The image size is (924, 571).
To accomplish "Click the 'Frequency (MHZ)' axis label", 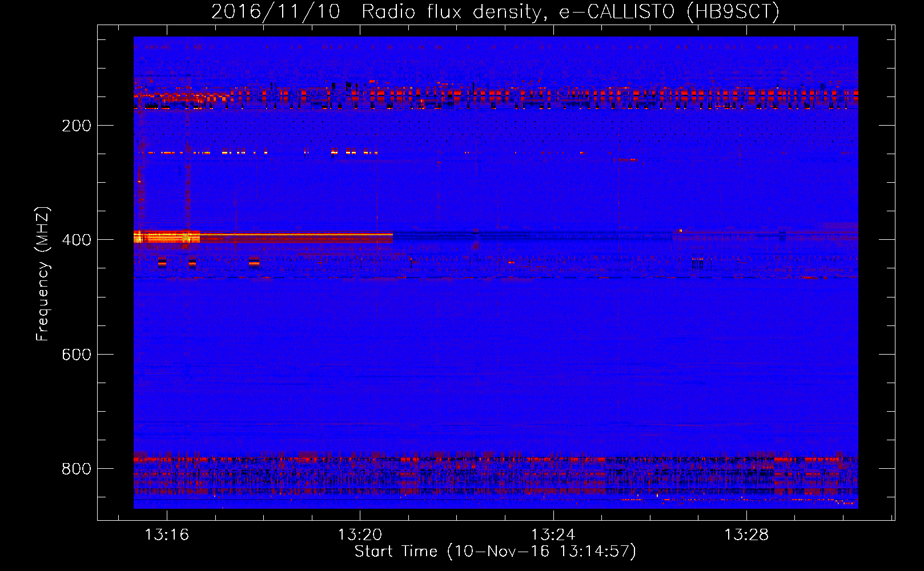I will coord(43,274).
